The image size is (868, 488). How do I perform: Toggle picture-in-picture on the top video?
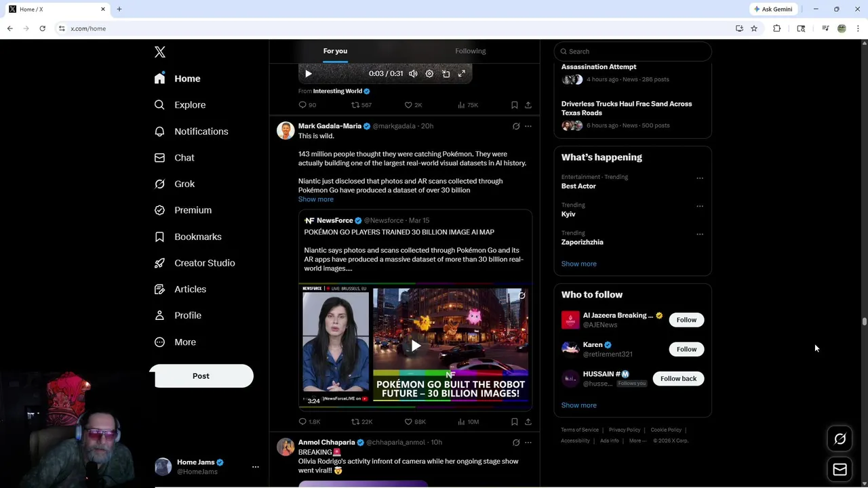(x=446, y=74)
